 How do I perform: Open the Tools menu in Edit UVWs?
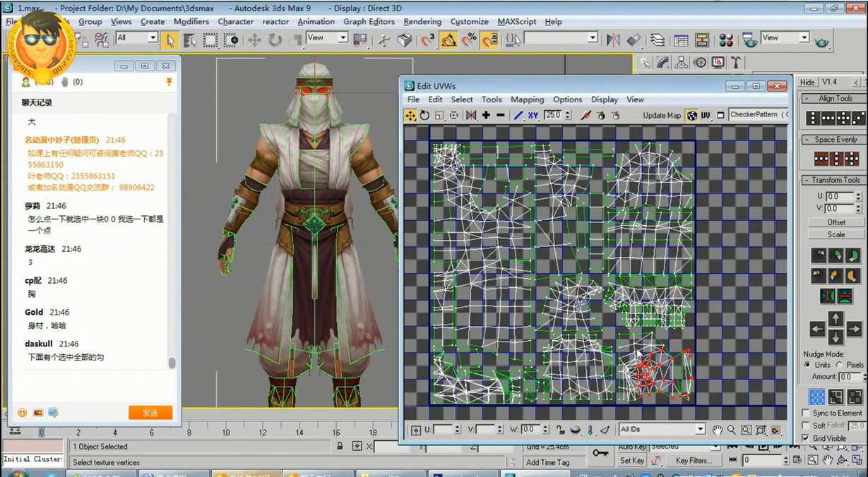[x=492, y=99]
